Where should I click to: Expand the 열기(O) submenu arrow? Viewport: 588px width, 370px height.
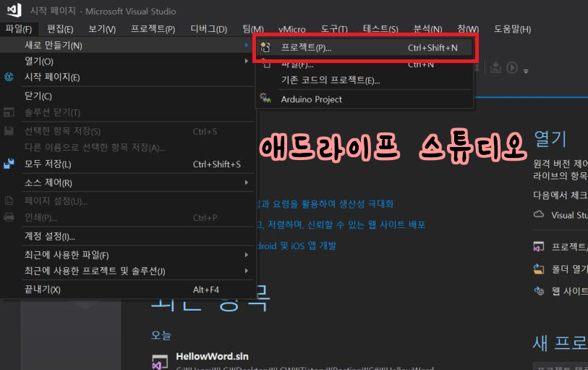[x=247, y=61]
